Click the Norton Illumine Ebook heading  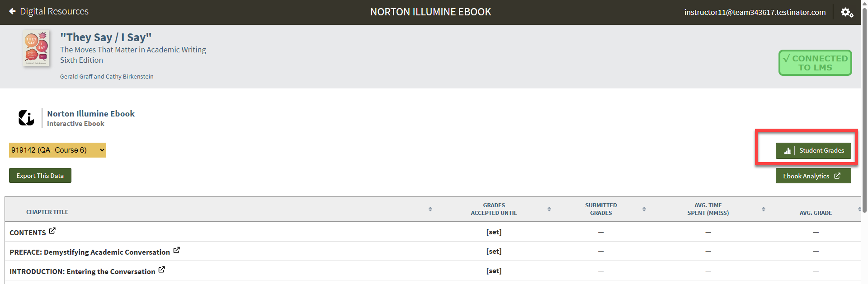(x=91, y=114)
